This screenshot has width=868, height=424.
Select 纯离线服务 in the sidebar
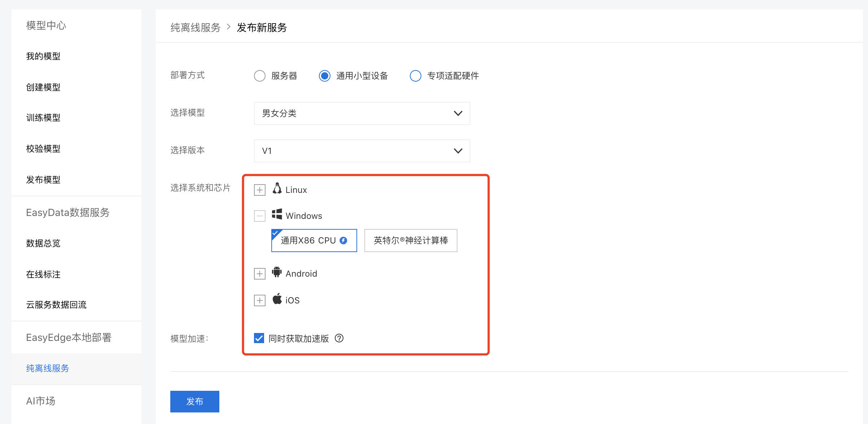click(x=48, y=368)
